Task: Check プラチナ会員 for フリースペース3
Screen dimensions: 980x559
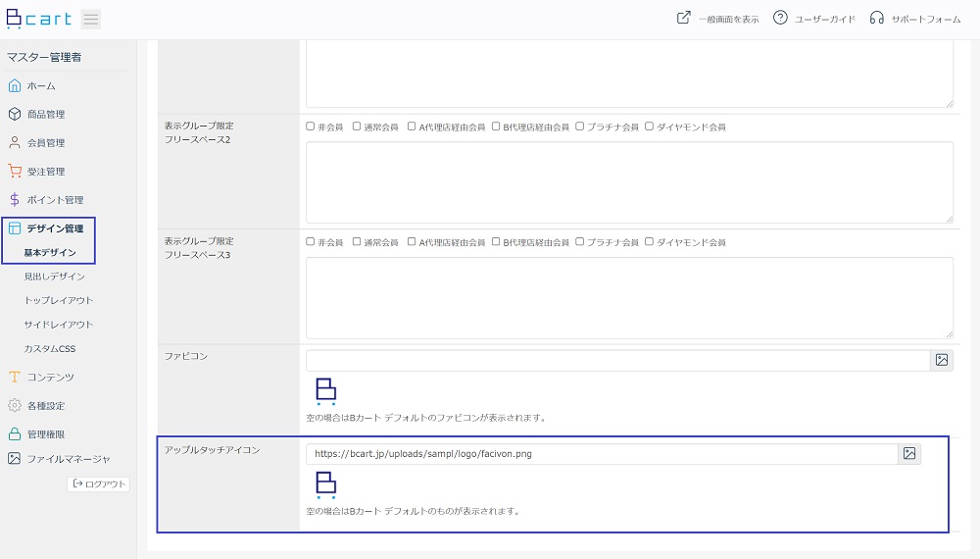Action: 579,241
